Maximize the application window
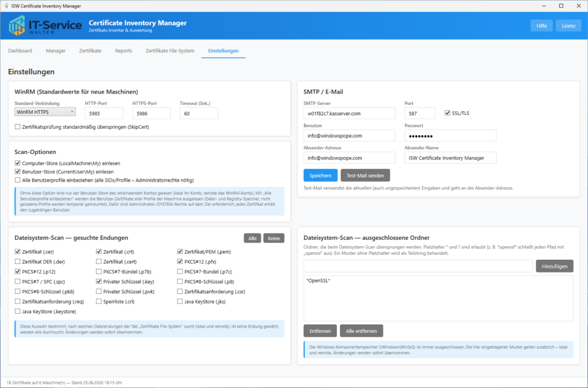This screenshot has width=588, height=388. (561, 6)
